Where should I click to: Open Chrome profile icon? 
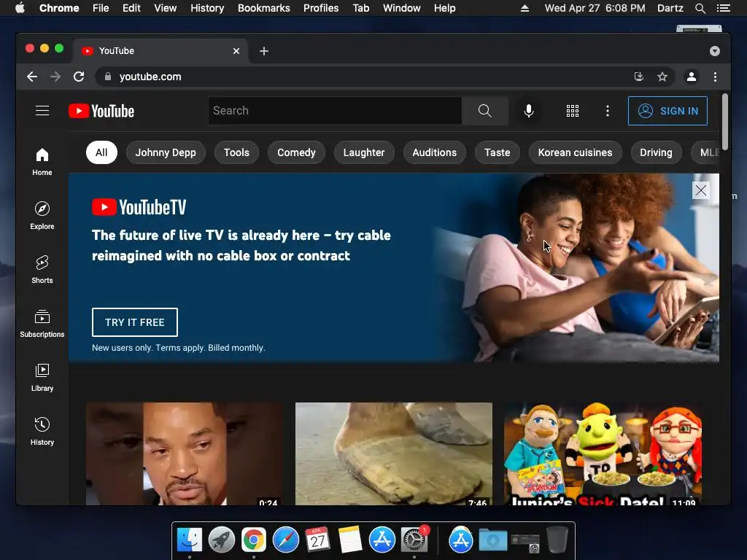coord(692,77)
